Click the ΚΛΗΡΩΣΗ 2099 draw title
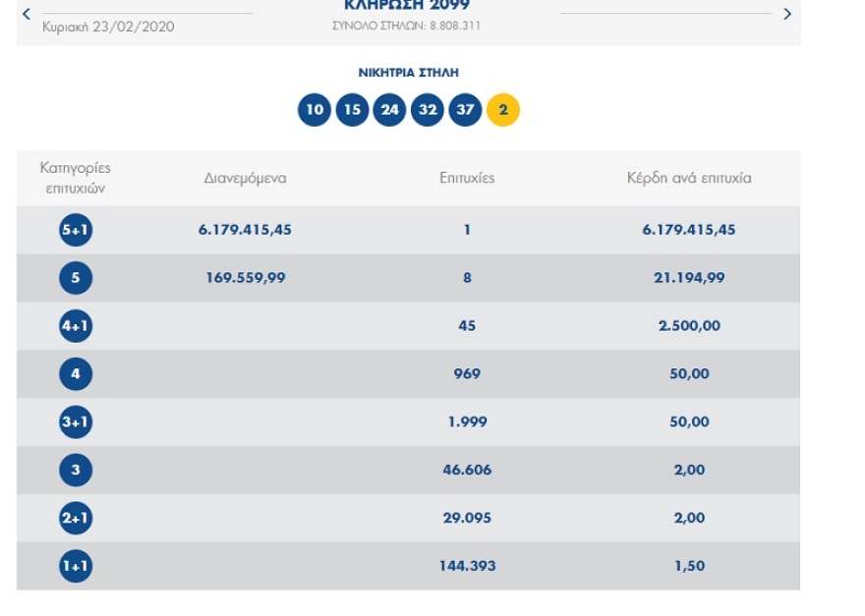This screenshot has width=865, height=616. [x=408, y=7]
